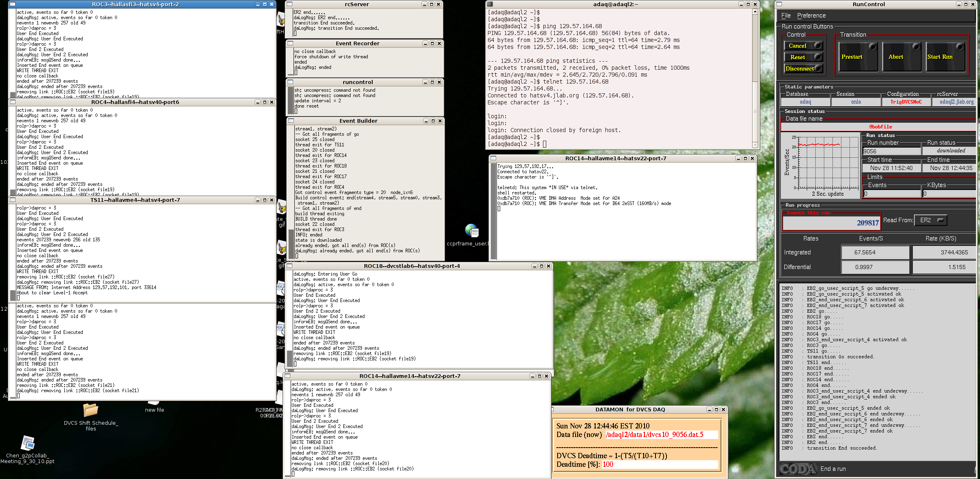Image resolution: width=980 pixels, height=479 pixels.
Task: Click the 'Connection closed by foreign host' line
Action: pos(565,130)
